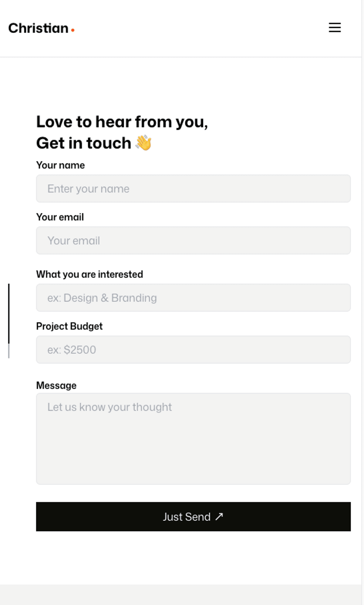Focus the "Enter your name" field

193,189
